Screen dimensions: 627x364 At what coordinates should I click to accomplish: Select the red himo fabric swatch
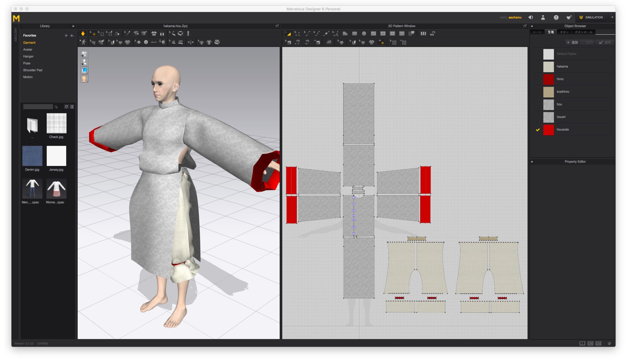(x=548, y=79)
